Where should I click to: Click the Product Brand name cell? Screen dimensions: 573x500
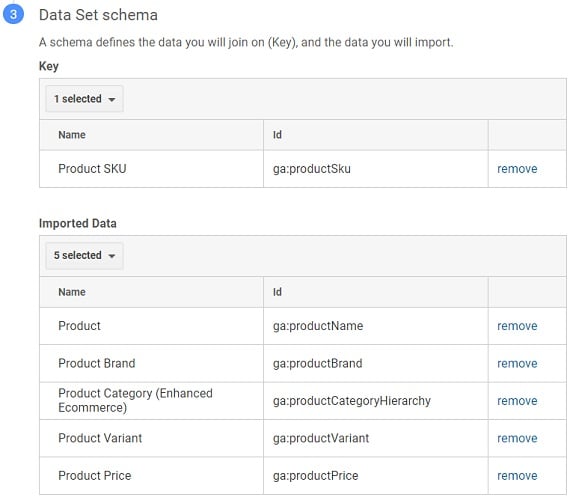pos(151,363)
